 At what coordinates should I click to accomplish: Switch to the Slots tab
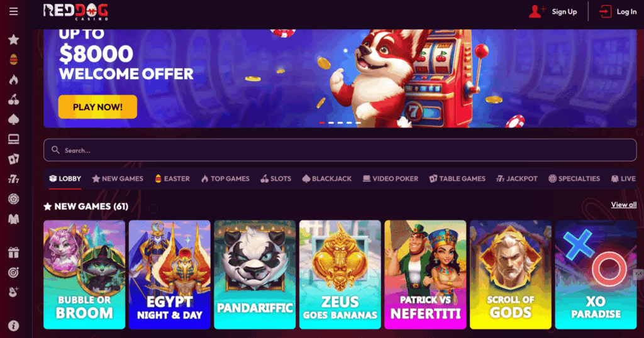click(276, 178)
